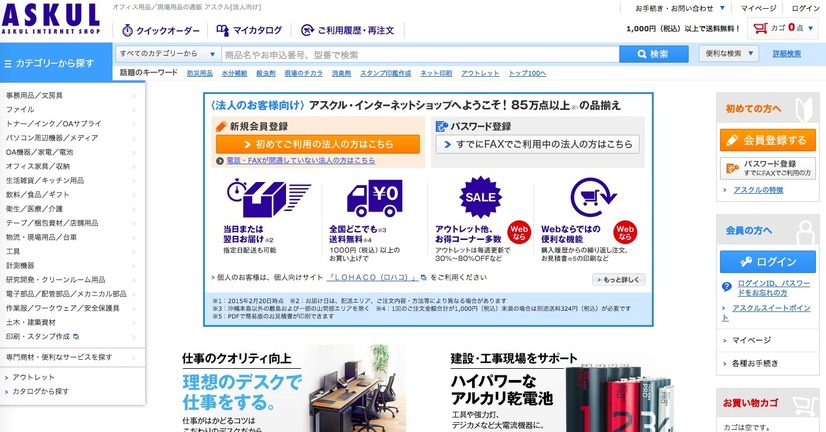Expand the トナー／インク／OAサプライ category
The height and width of the screenshot is (432, 826).
134,124
